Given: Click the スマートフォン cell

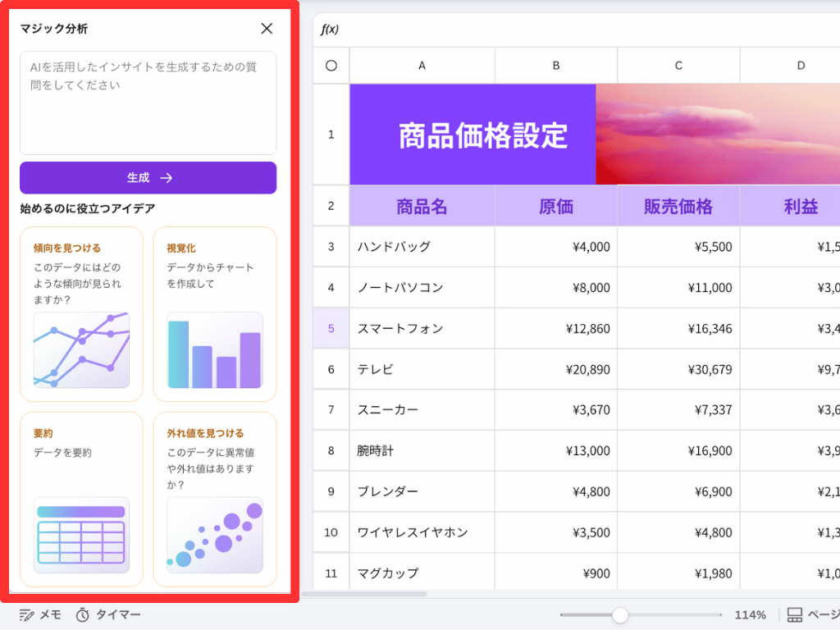Looking at the screenshot, I should pyautogui.click(x=422, y=328).
